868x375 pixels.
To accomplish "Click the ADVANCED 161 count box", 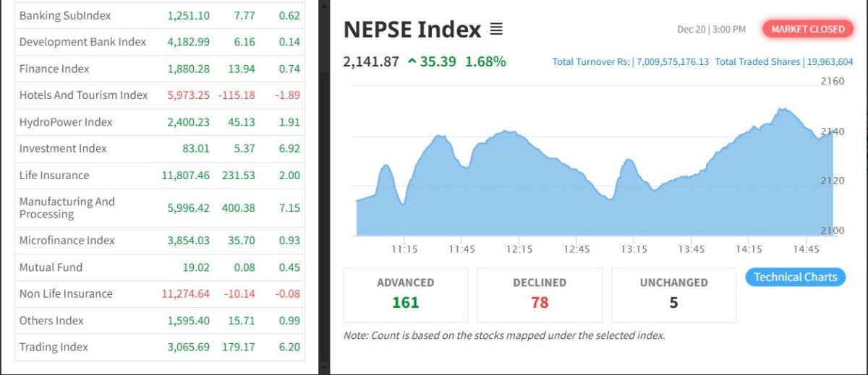I will pyautogui.click(x=406, y=295).
